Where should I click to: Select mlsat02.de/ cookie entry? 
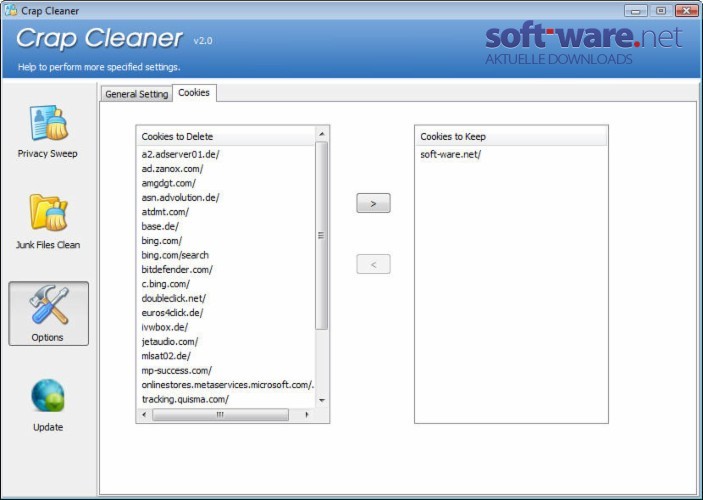166,356
